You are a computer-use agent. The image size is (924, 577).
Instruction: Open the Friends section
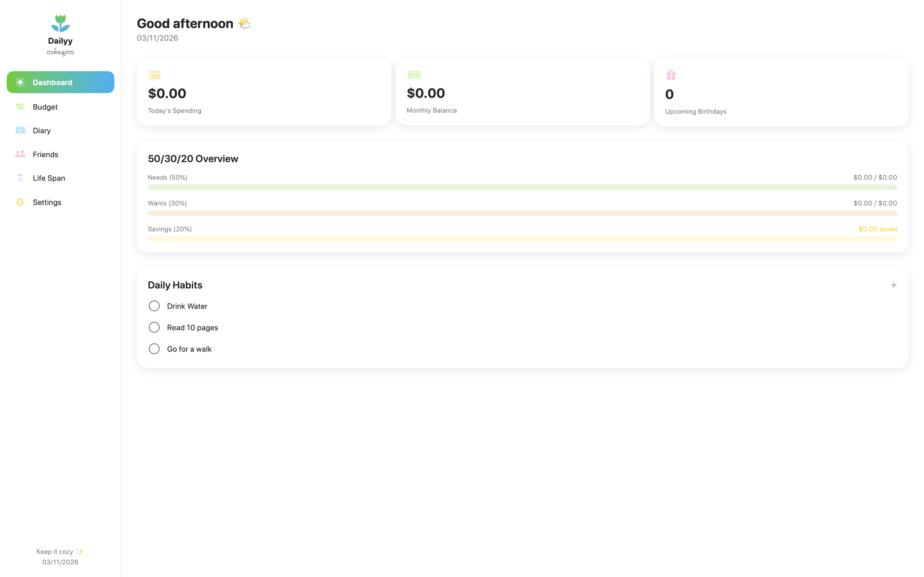(x=45, y=154)
